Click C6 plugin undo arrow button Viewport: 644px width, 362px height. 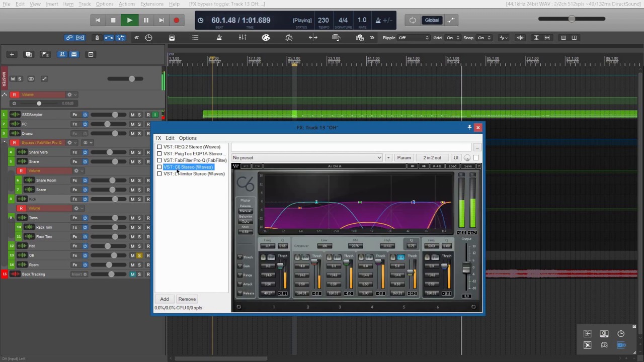(x=246, y=166)
